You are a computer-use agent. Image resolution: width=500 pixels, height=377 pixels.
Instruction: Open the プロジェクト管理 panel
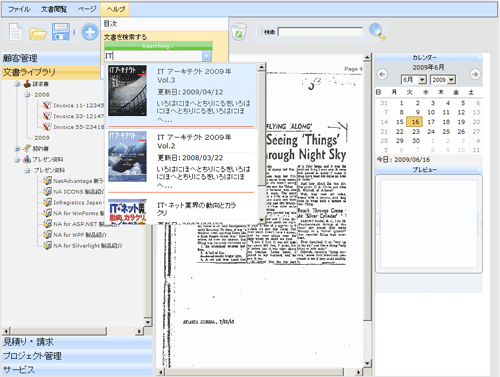(77, 356)
